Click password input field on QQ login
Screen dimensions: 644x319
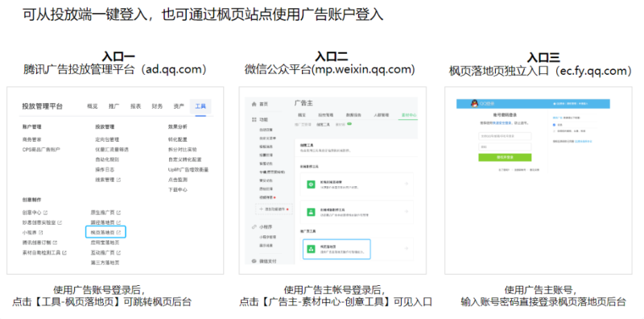coord(505,147)
